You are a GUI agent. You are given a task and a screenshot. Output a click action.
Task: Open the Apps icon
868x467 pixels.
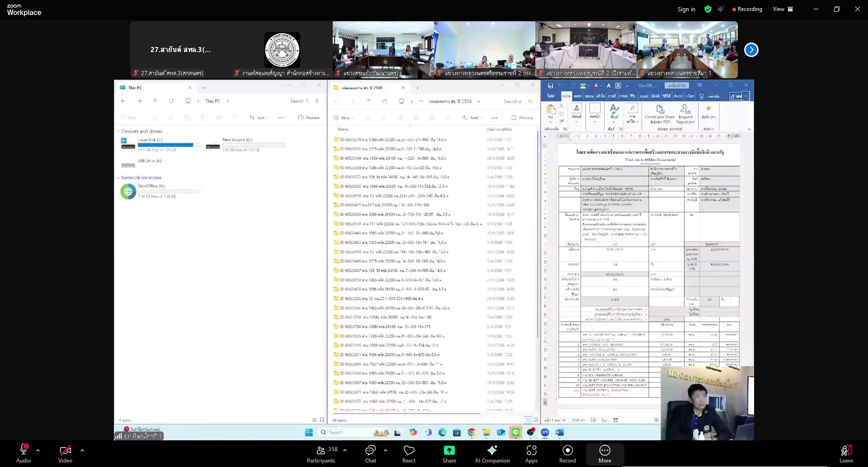(x=531, y=451)
